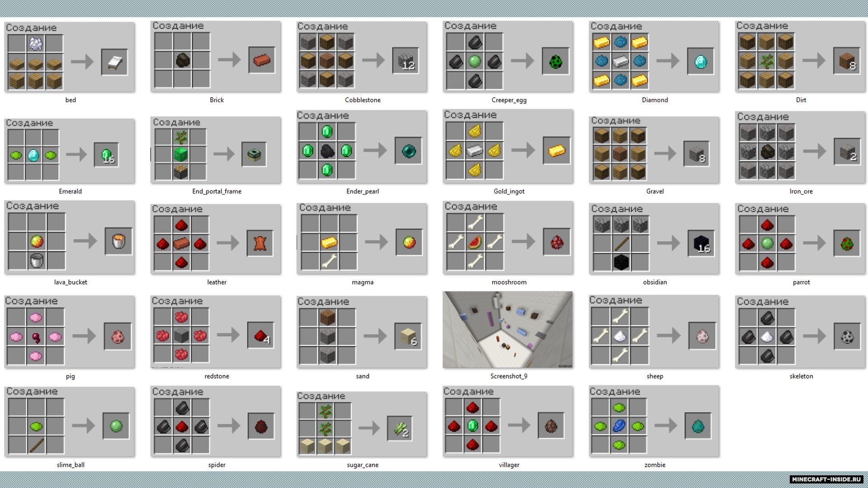Click the Diamond result icon
868x488 pixels.
701,61
